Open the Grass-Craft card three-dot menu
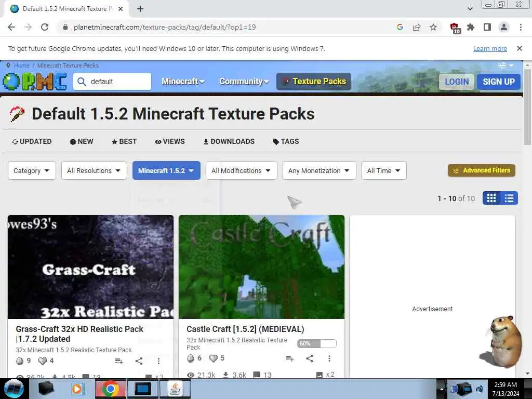The width and height of the screenshot is (532, 399). point(158,361)
